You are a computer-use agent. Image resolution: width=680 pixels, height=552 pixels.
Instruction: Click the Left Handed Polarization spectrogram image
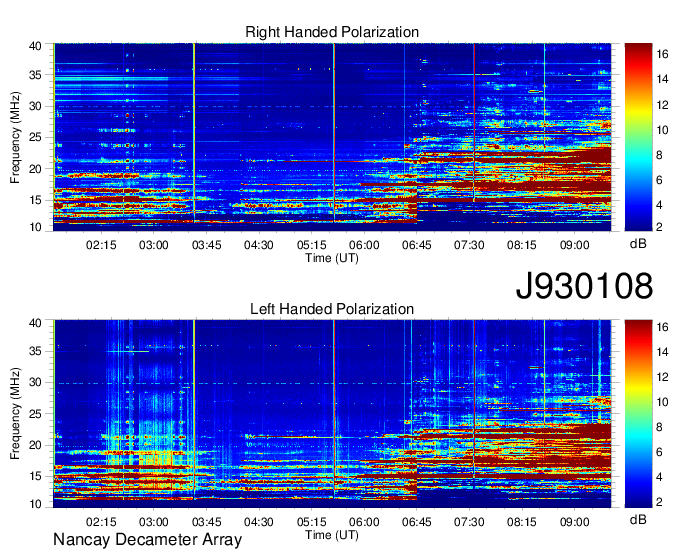(x=332, y=414)
